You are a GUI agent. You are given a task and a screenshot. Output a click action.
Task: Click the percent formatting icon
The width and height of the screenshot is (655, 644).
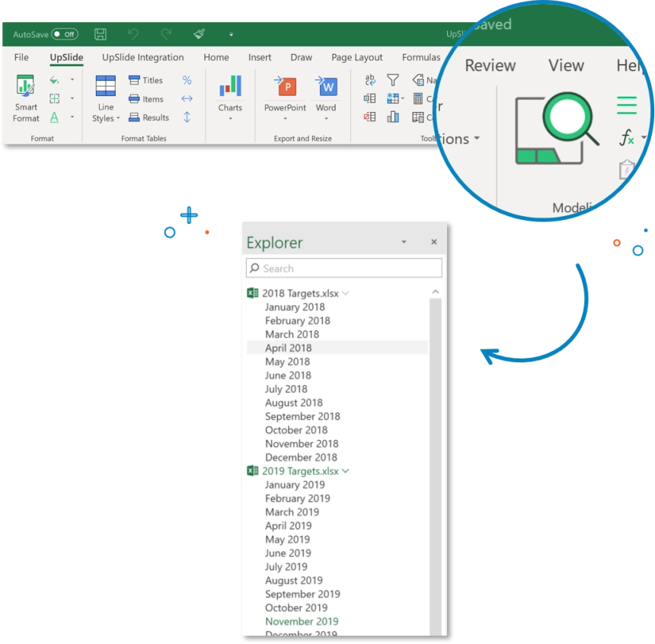(187, 79)
